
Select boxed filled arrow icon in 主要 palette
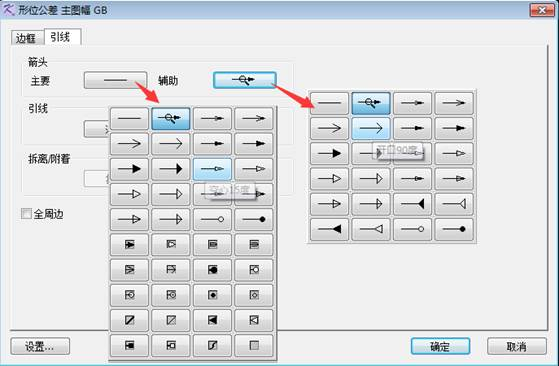[129, 244]
